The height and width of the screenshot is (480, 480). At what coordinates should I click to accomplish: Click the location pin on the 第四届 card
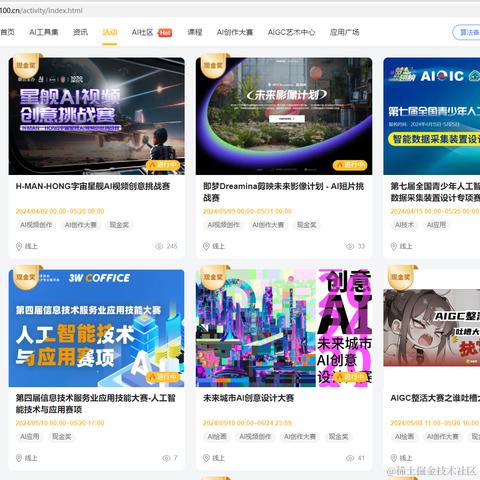(19, 458)
